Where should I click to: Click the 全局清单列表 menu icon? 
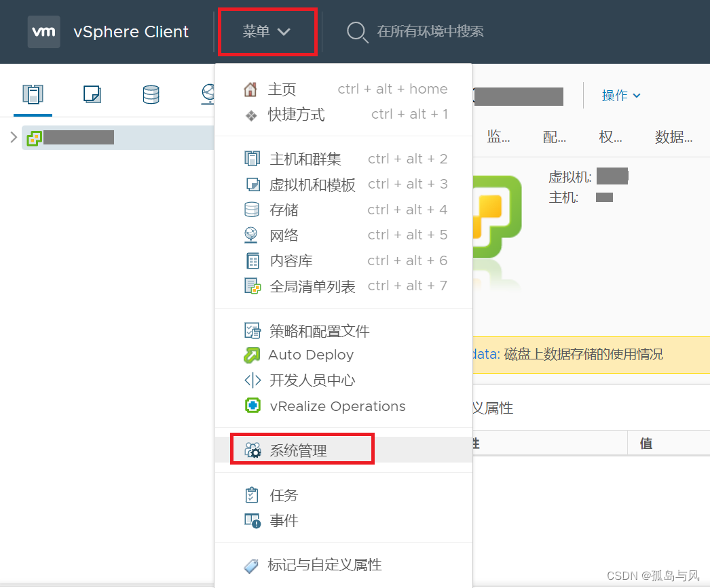[x=253, y=286]
